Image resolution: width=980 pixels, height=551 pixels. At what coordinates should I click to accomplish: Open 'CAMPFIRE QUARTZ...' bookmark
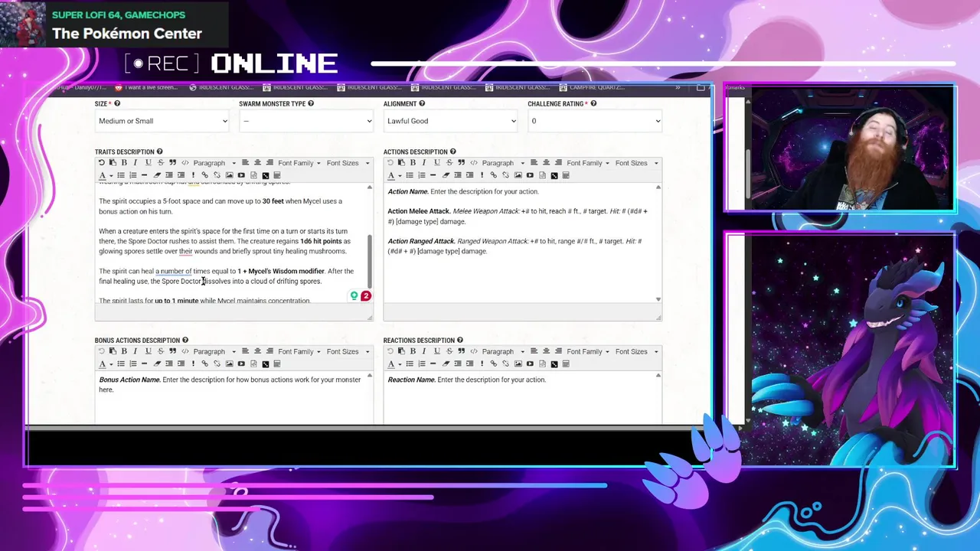coord(592,87)
